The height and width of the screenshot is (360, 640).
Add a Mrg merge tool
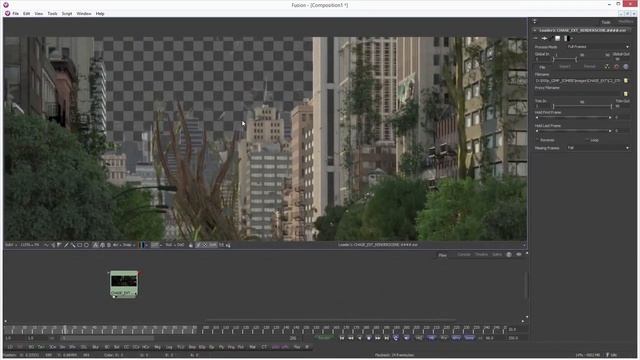[x=157, y=347]
